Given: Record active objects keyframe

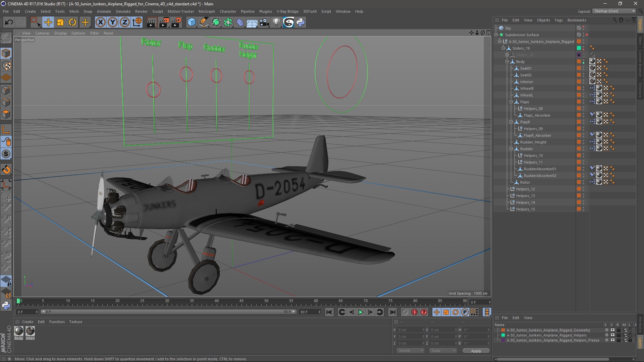Looking at the screenshot, I should [405, 312].
